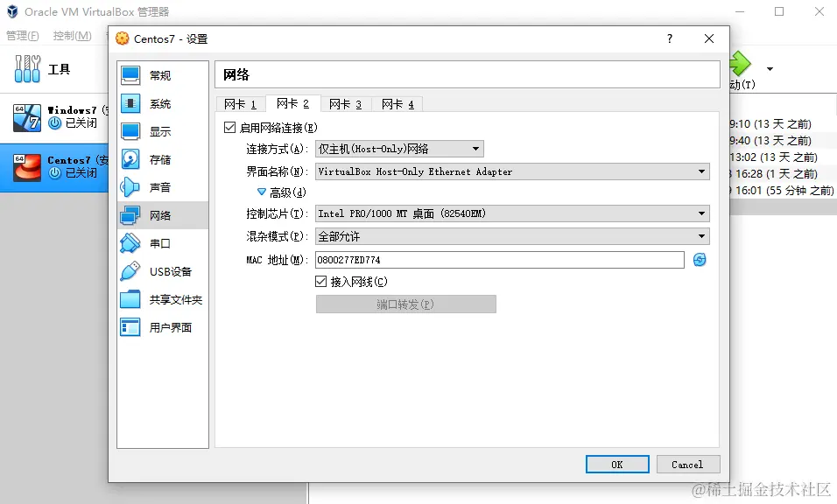Click OK to save settings

pyautogui.click(x=617, y=464)
